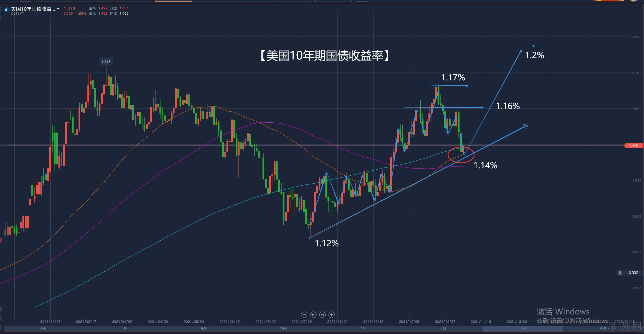Switch to the 15分 timeframe tab
The height and width of the screenshot is (334, 644).
point(284,329)
